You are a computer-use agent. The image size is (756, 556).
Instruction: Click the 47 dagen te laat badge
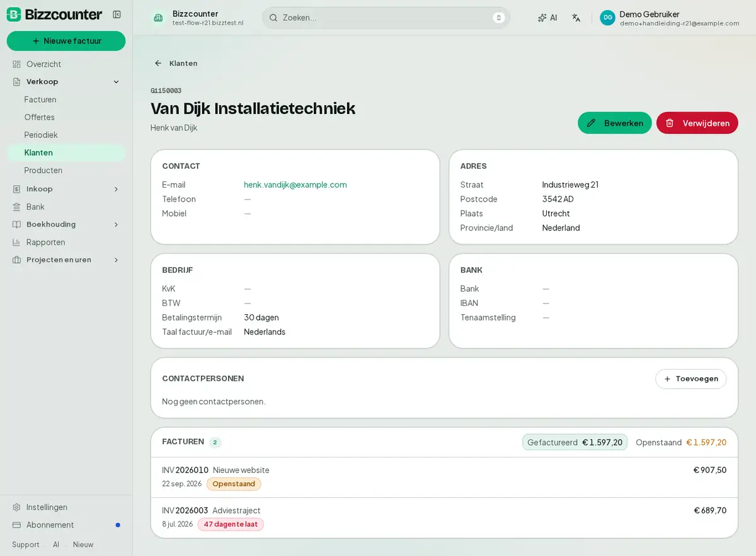(x=231, y=525)
